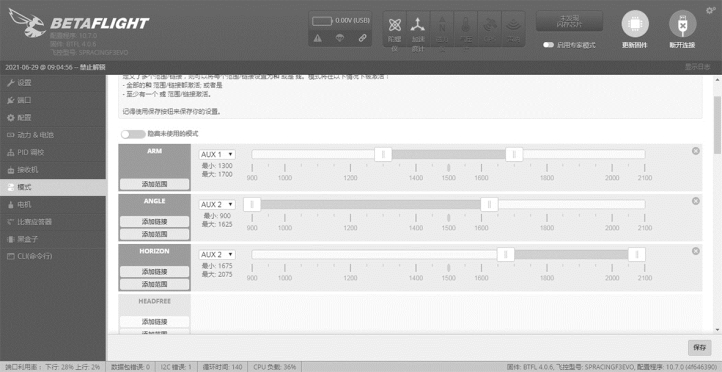Image resolution: width=722 pixels, height=372 pixels.
Task: Click the barometer thermometer sensor icon
Action: [466, 25]
